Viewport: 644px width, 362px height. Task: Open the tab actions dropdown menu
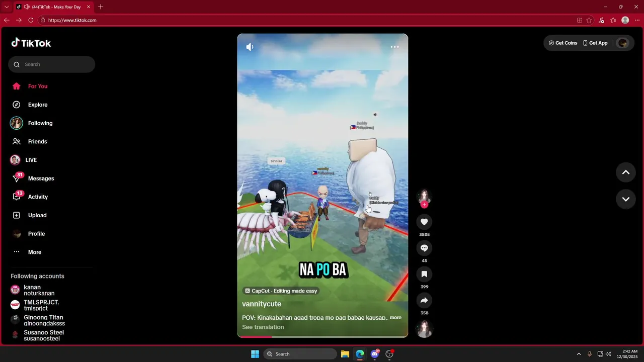coord(7,7)
